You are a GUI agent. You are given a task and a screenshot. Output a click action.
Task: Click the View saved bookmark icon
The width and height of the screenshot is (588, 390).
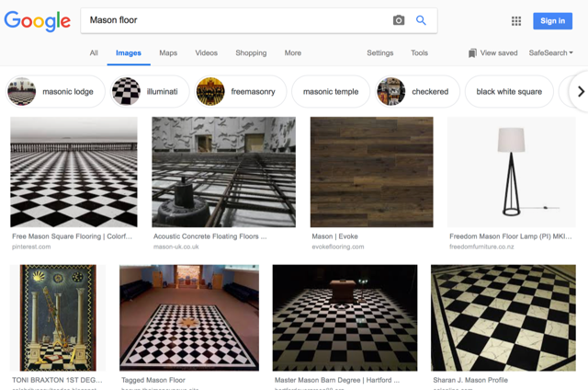(472, 53)
